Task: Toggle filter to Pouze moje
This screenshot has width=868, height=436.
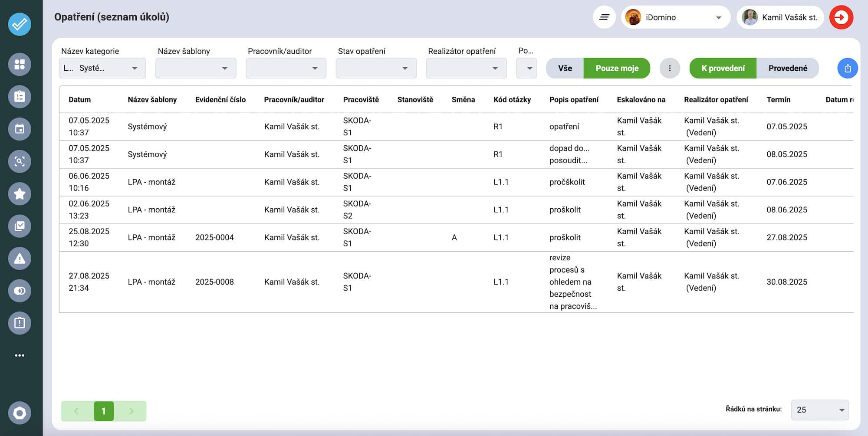Action: pos(617,69)
